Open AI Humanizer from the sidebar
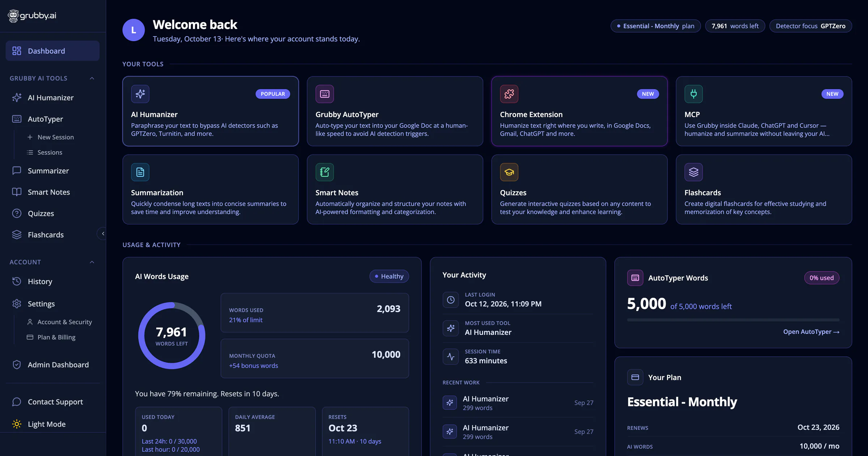This screenshot has height=456, width=868. point(53,98)
